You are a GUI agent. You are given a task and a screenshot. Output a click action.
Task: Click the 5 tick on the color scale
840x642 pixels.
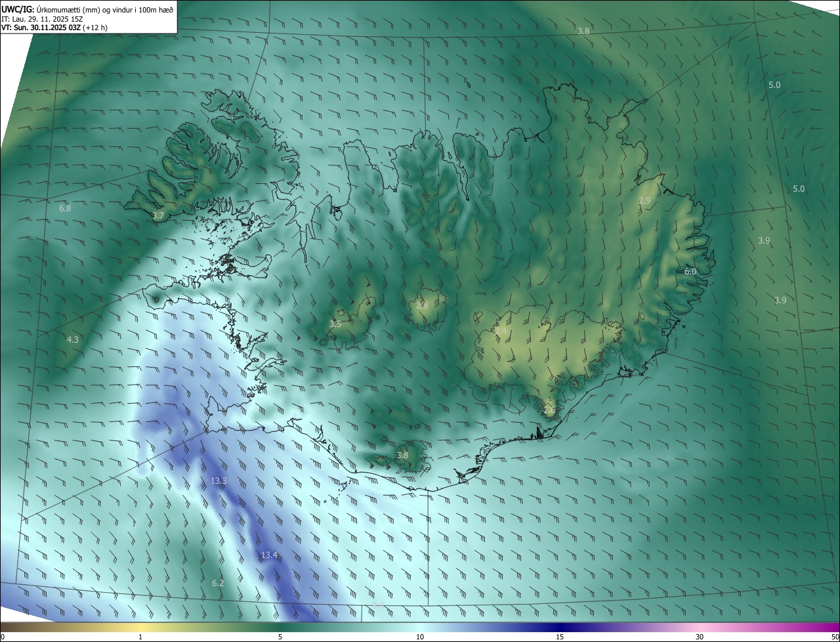point(280,637)
